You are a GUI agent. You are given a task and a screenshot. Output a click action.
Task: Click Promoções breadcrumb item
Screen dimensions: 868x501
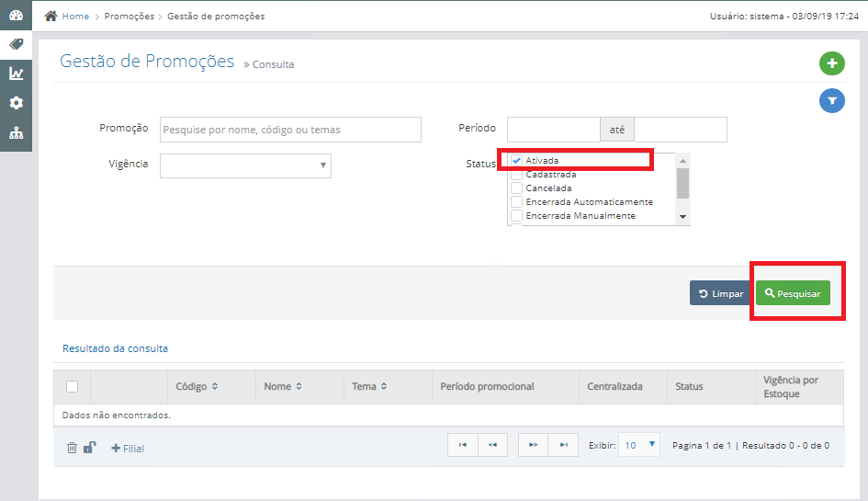[130, 16]
